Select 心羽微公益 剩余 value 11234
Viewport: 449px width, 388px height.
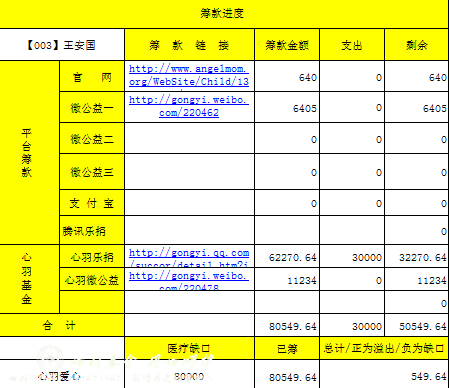coord(417,279)
